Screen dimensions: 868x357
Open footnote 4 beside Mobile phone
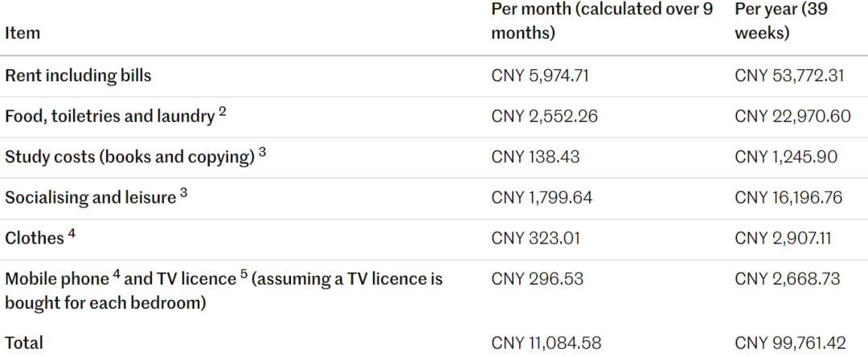click(117, 275)
